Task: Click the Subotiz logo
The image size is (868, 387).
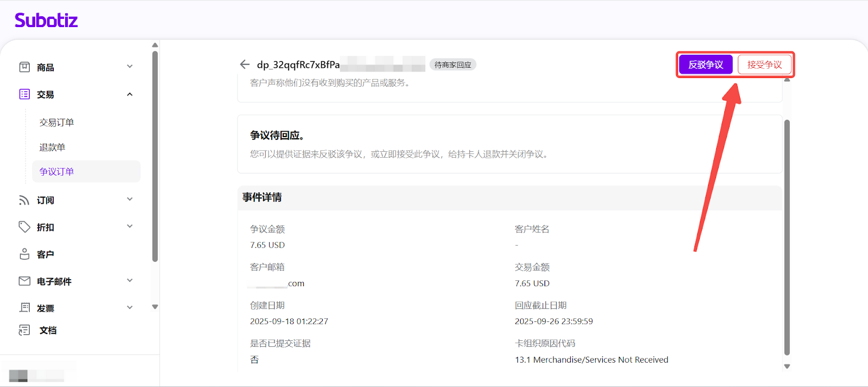Action: pyautogui.click(x=46, y=21)
